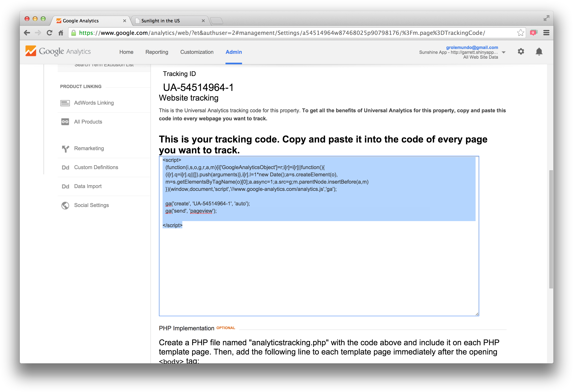
Task: Open the Google Analytics settings gear
Action: (x=521, y=52)
